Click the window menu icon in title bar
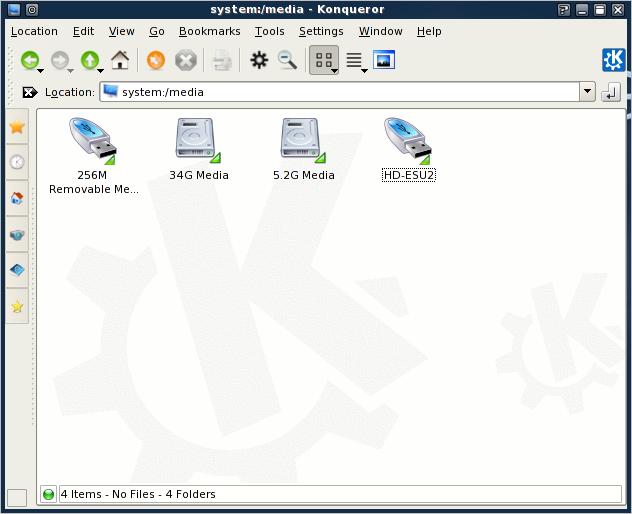This screenshot has height=514, width=632. 14,9
